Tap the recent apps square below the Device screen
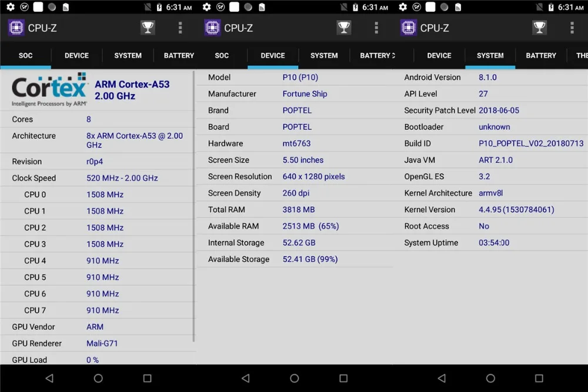Image resolution: width=588 pixels, height=392 pixels. coord(343,378)
